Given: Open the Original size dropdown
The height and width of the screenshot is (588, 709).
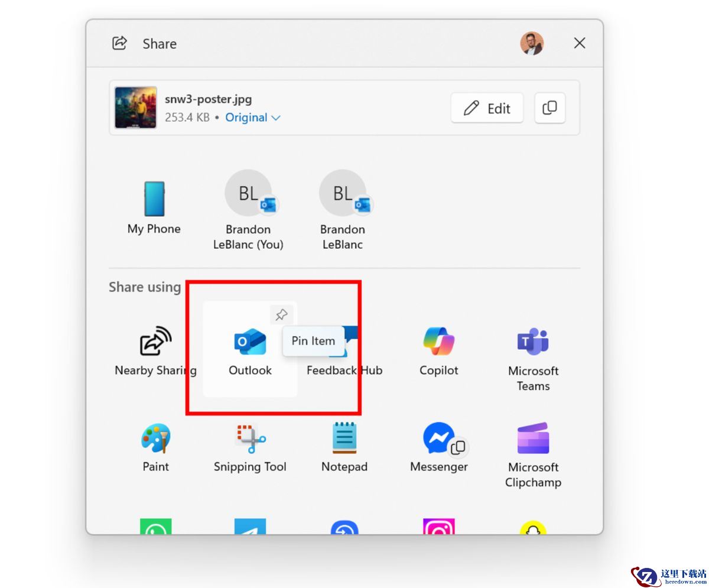Looking at the screenshot, I should coord(253,118).
